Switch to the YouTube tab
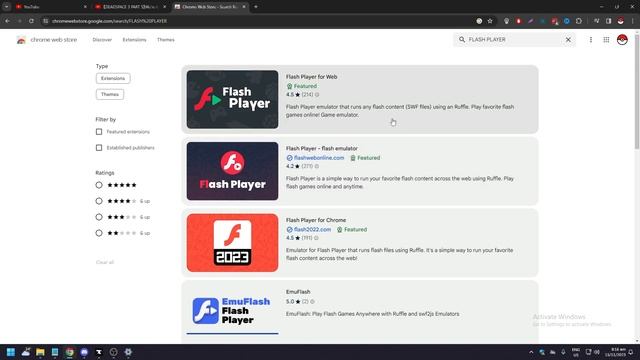 point(50,7)
